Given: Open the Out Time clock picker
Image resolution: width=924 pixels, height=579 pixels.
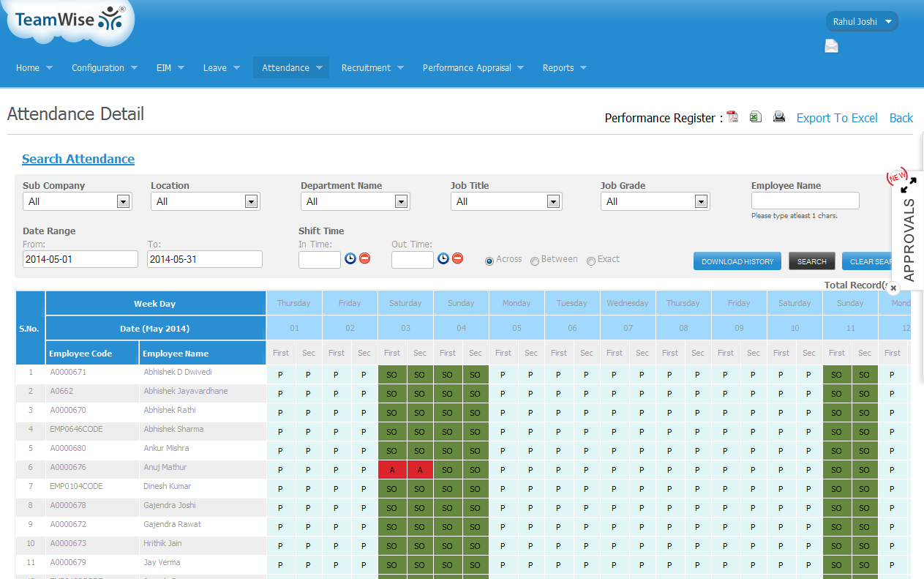Looking at the screenshot, I should pos(443,258).
